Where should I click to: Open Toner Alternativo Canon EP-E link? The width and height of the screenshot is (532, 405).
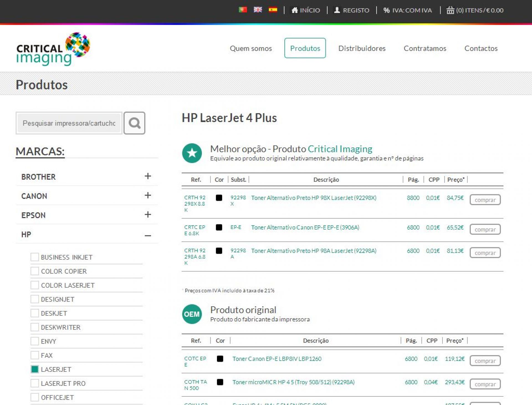pyautogui.click(x=305, y=228)
